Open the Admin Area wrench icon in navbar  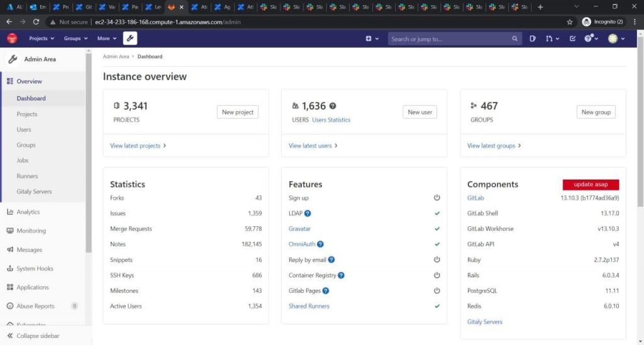click(130, 38)
